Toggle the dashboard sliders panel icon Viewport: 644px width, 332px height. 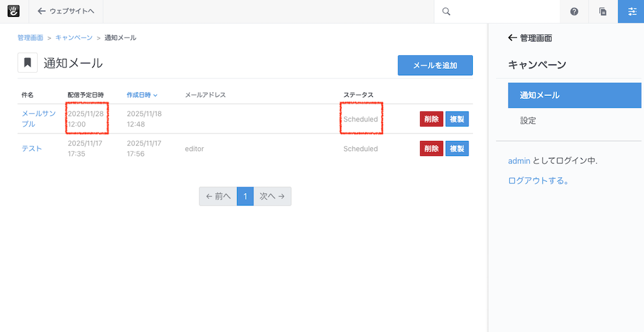point(631,11)
